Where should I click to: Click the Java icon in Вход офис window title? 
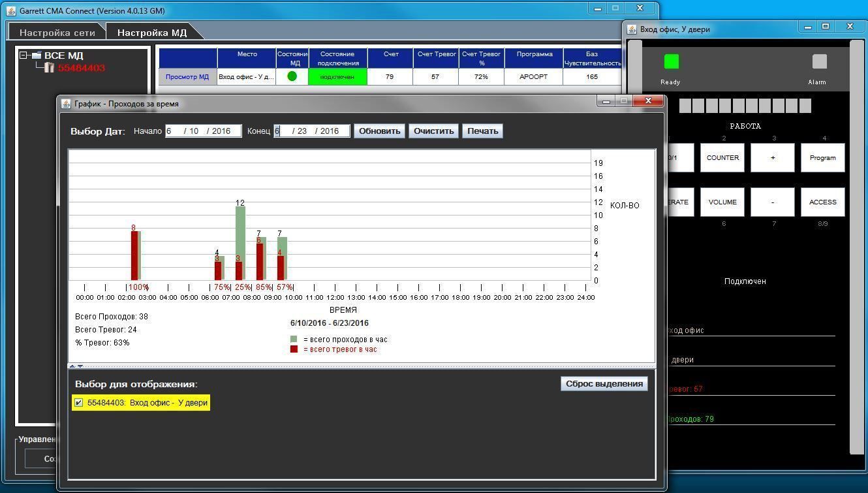pyautogui.click(x=632, y=29)
